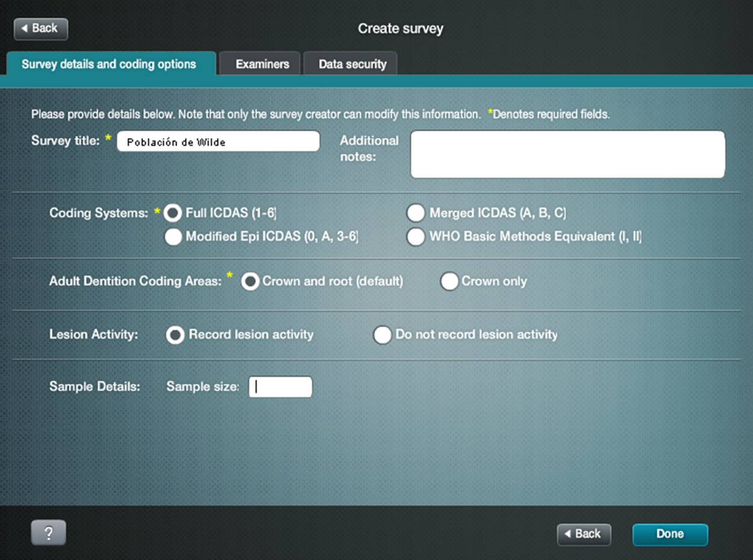Click the Sample size input field
753x560 pixels.
[281, 387]
